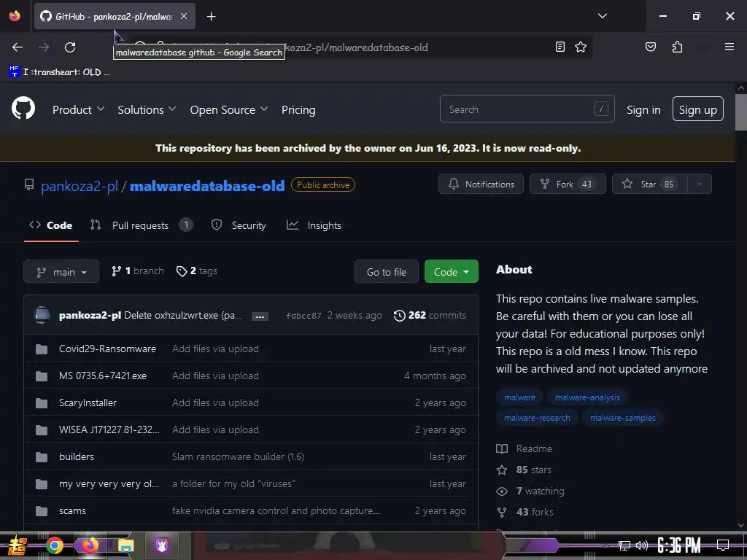Click the page vertical scrollbar thumb
This screenshot has height=560, width=747.
tap(741, 112)
